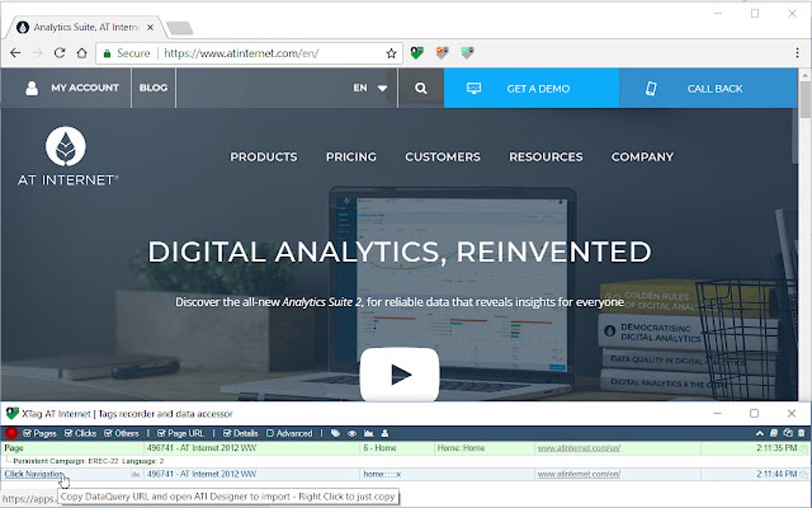Click the phone icon next to CALL BACK

tap(651, 88)
